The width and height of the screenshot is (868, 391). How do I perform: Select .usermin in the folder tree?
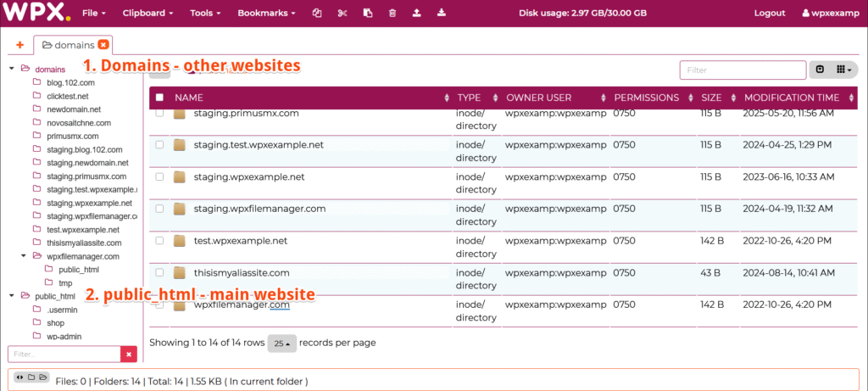[62, 310]
